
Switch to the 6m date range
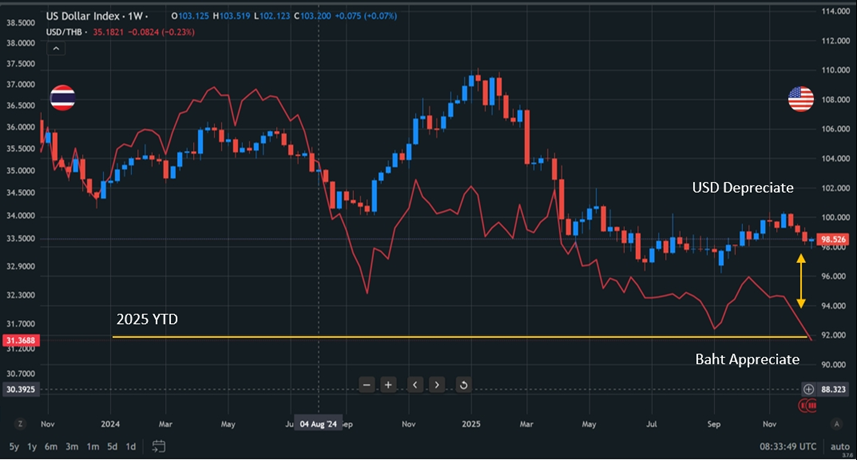tap(50, 446)
